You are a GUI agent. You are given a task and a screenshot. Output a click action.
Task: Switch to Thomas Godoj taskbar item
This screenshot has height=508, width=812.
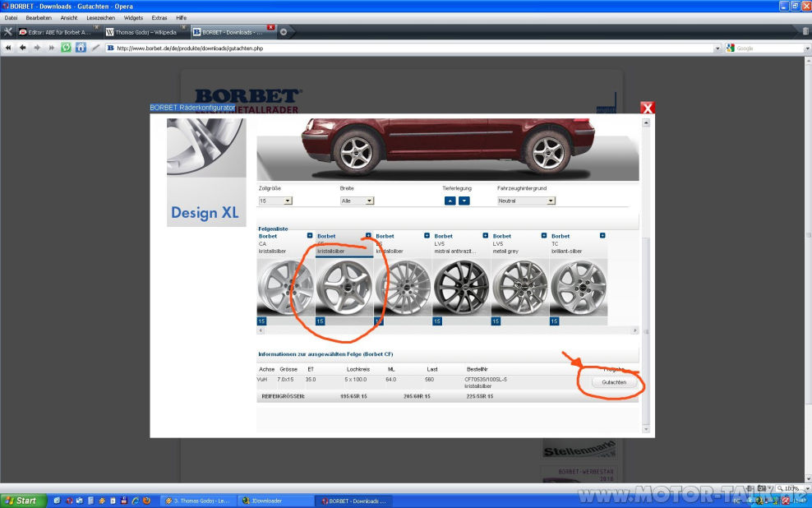click(x=198, y=501)
